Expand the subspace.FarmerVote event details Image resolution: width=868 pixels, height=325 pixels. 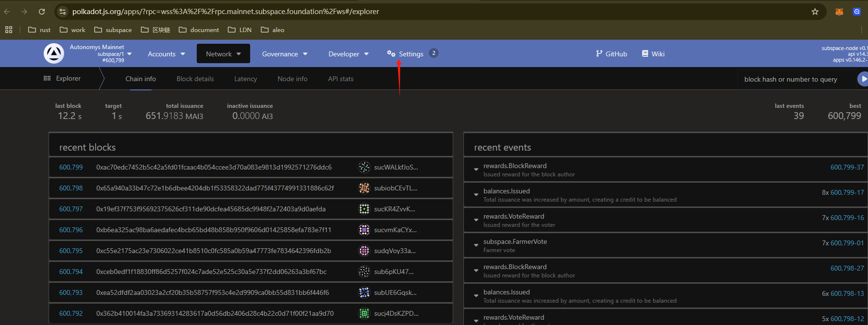(x=476, y=245)
